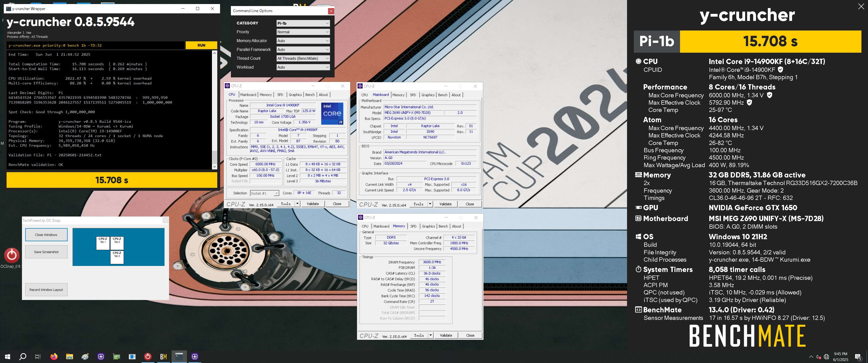Switch to the terminal window taskbar icon
This screenshot has width=868, height=363.
coord(179,356)
